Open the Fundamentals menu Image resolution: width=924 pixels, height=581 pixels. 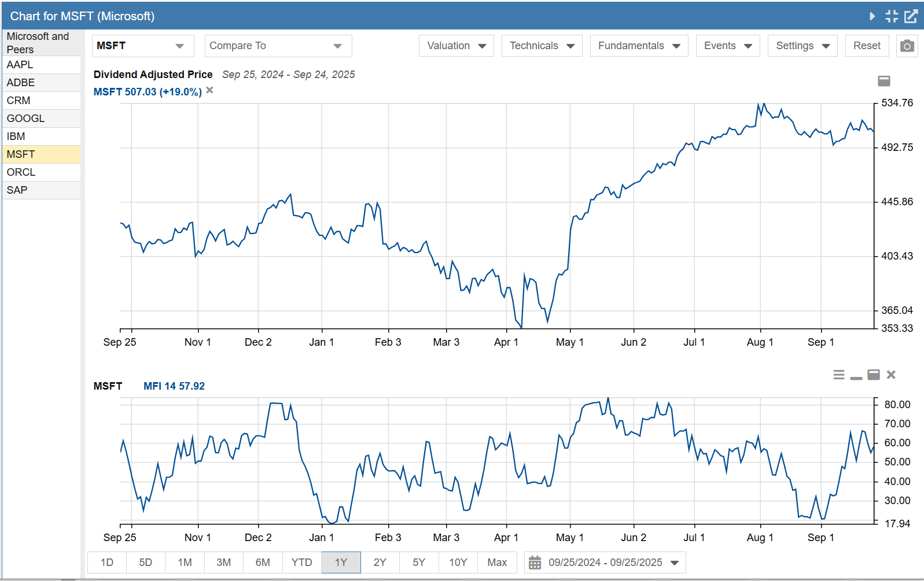pyautogui.click(x=639, y=46)
